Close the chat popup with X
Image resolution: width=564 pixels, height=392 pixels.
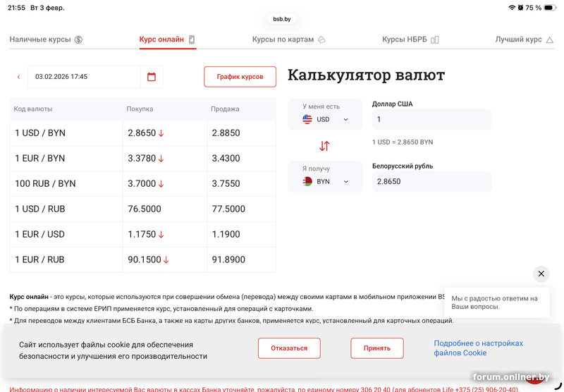pyautogui.click(x=541, y=274)
